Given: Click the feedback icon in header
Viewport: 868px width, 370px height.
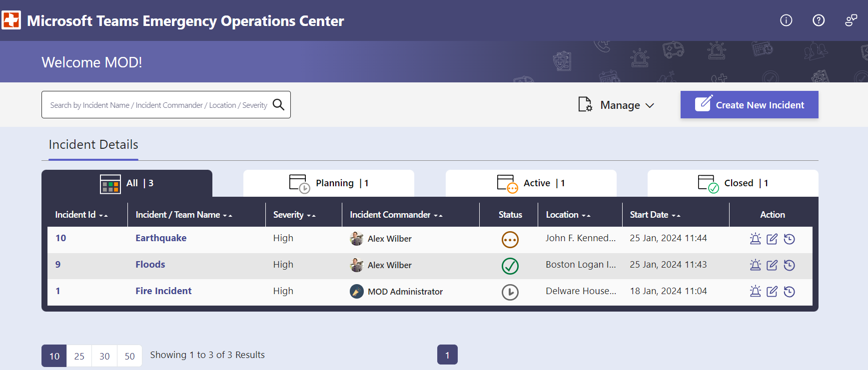Looking at the screenshot, I should [x=851, y=20].
